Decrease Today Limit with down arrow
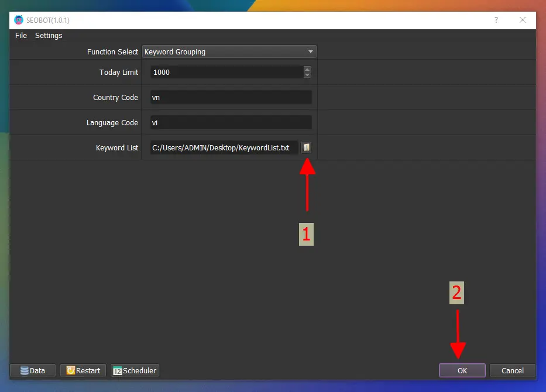The width and height of the screenshot is (546, 392). 307,75
